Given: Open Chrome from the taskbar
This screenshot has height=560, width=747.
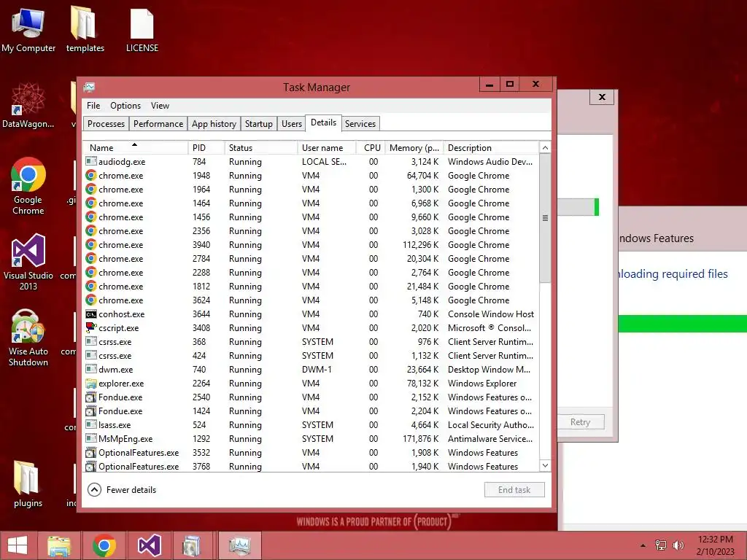Looking at the screenshot, I should [x=104, y=545].
